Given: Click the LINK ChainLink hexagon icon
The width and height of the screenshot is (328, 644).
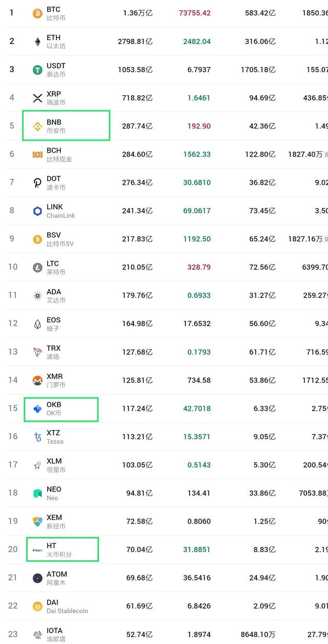Looking at the screenshot, I should click(x=37, y=211).
